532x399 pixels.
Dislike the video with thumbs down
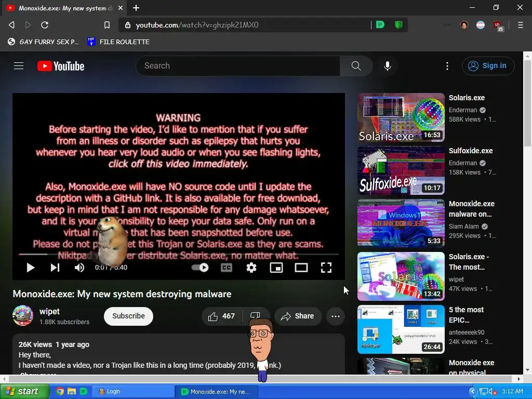[x=255, y=315]
